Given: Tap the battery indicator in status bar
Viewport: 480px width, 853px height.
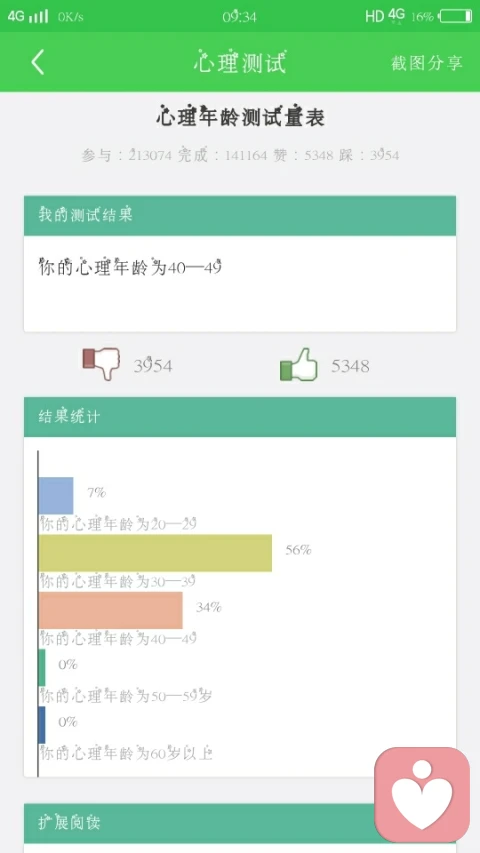Looking at the screenshot, I should (456, 16).
